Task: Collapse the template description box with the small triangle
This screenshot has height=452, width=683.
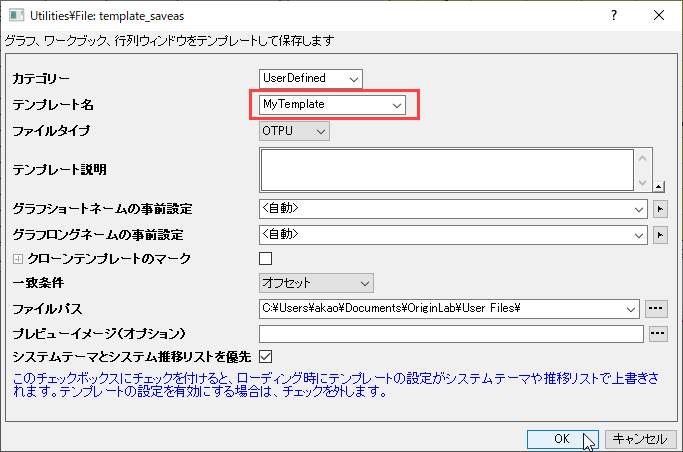Action: (659, 187)
